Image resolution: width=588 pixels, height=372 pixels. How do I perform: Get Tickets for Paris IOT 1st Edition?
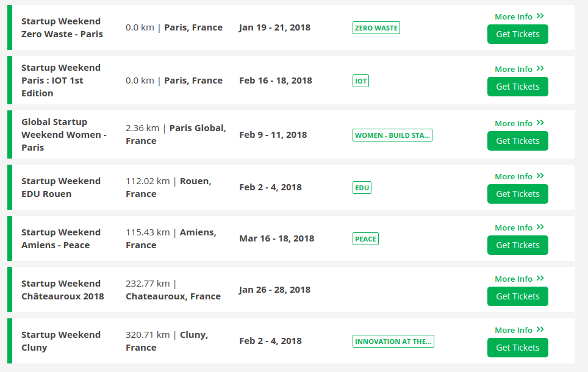517,87
